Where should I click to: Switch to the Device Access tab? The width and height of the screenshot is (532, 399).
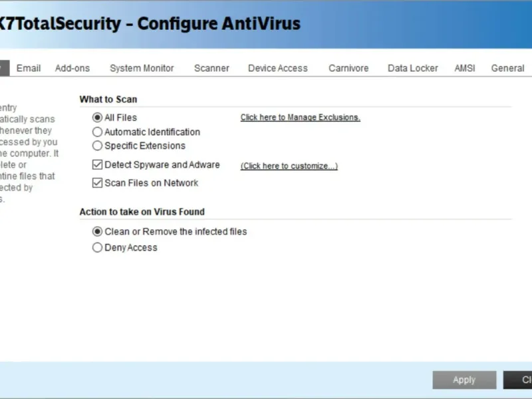[x=278, y=68]
